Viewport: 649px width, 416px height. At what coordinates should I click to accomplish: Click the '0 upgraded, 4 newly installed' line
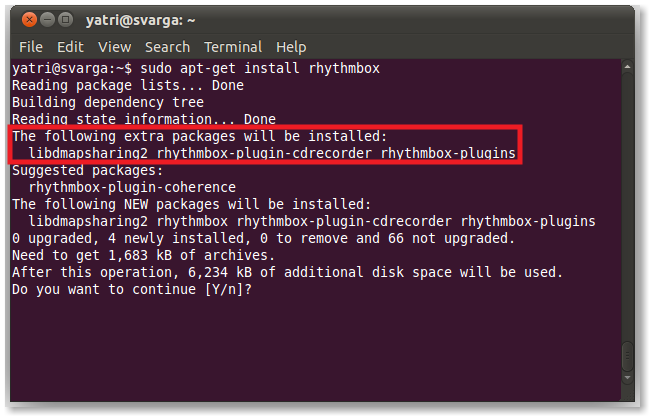click(263, 238)
